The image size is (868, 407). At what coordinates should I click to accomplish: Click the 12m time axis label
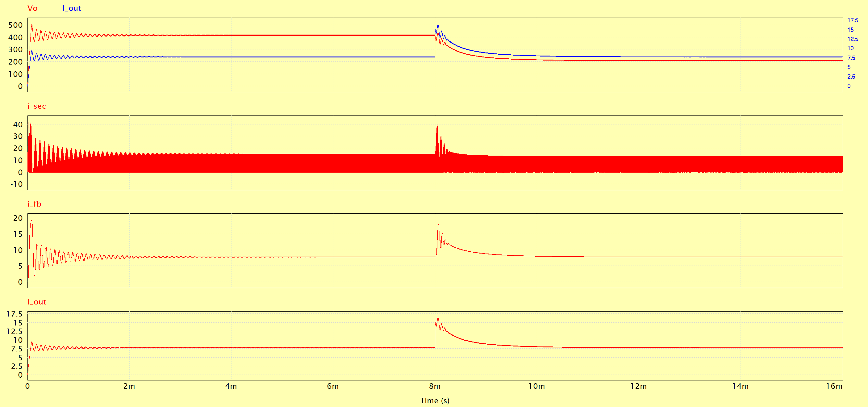[x=639, y=386]
